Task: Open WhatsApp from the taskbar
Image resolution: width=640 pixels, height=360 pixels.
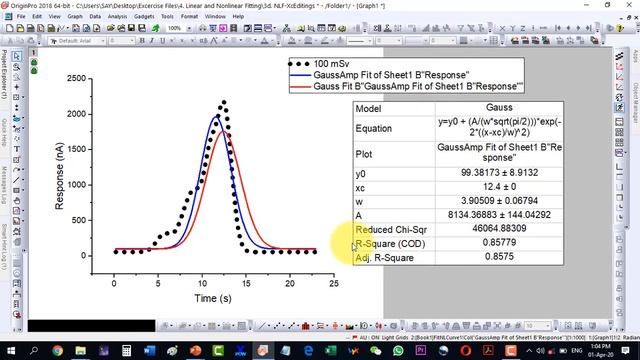Action: point(398,351)
